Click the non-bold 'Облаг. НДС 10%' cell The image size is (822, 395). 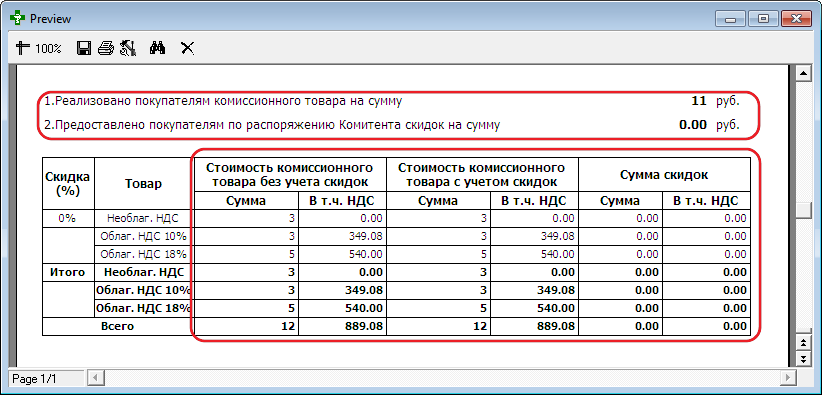[x=143, y=236]
